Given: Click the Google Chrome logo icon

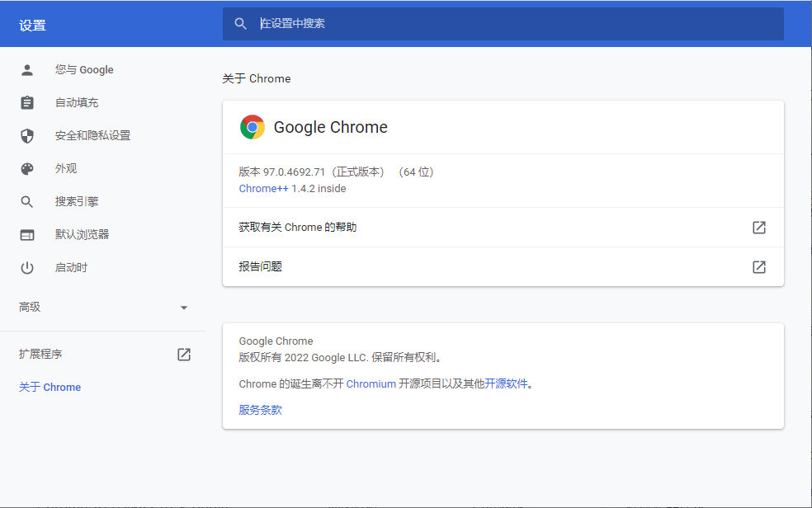Looking at the screenshot, I should pyautogui.click(x=253, y=127).
